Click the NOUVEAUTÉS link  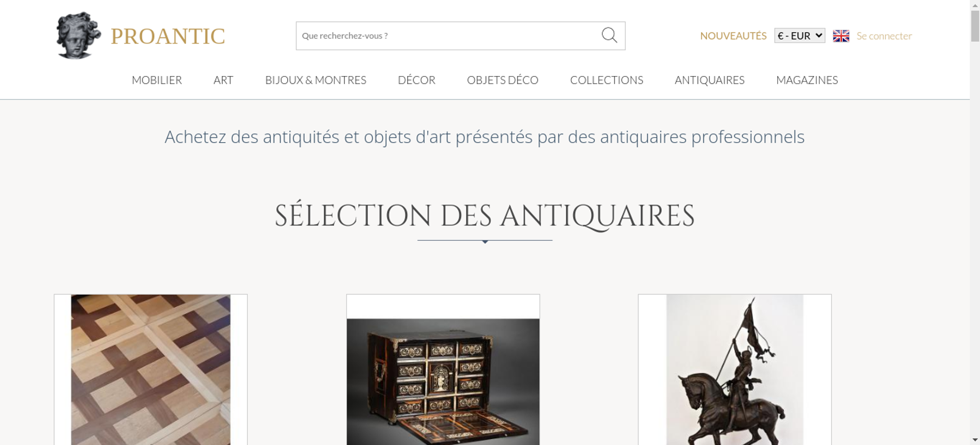click(x=733, y=36)
